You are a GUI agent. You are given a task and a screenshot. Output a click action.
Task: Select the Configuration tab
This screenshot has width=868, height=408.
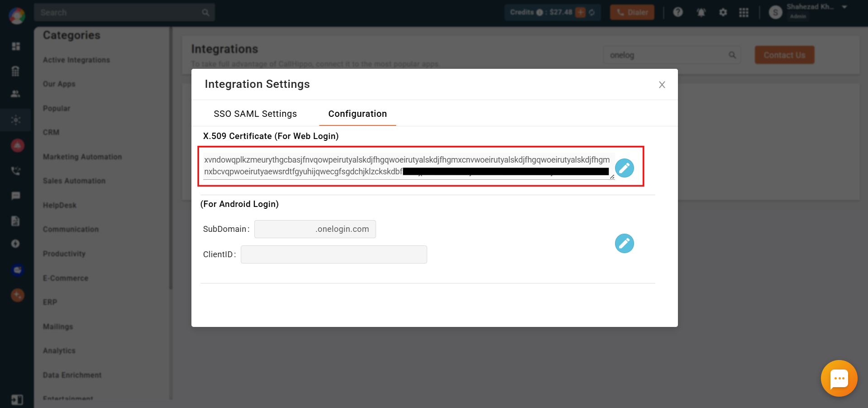pos(358,114)
